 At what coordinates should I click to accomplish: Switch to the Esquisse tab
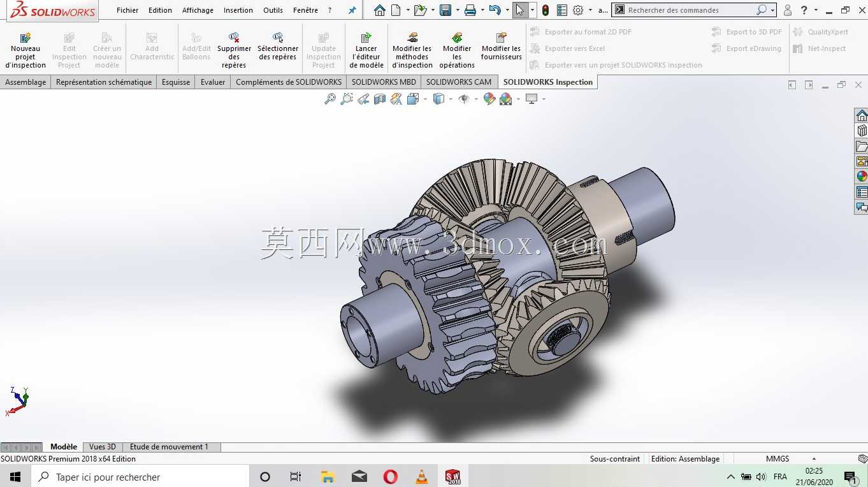176,82
